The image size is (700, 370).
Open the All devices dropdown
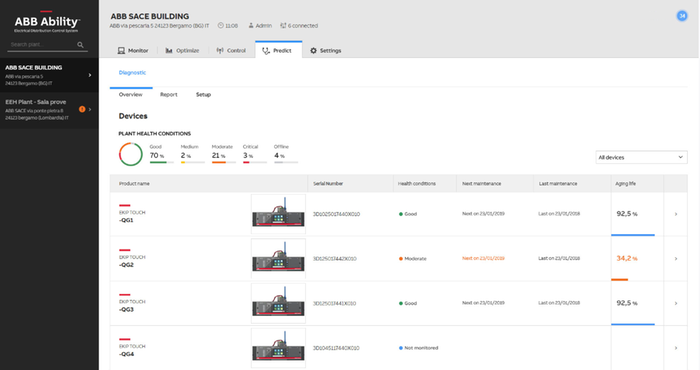641,157
